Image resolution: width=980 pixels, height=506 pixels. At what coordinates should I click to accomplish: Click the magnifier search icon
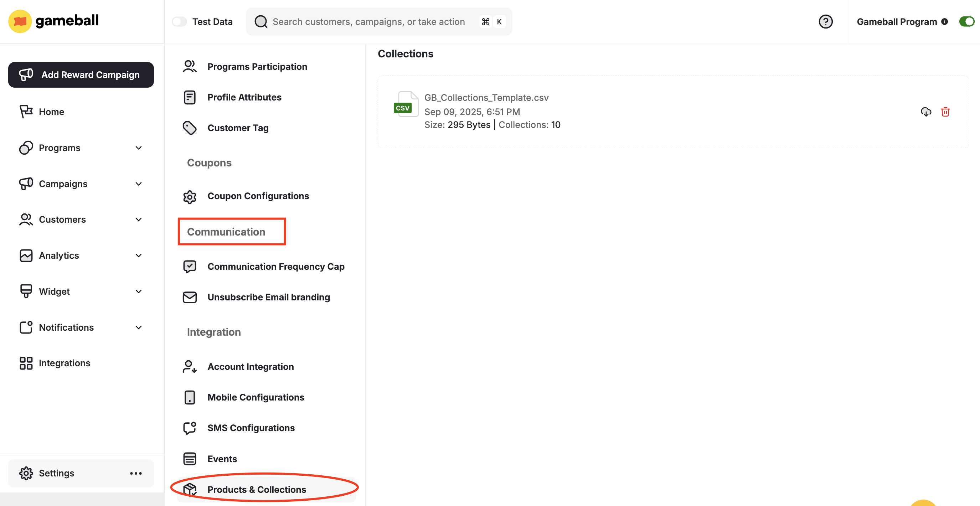click(261, 22)
